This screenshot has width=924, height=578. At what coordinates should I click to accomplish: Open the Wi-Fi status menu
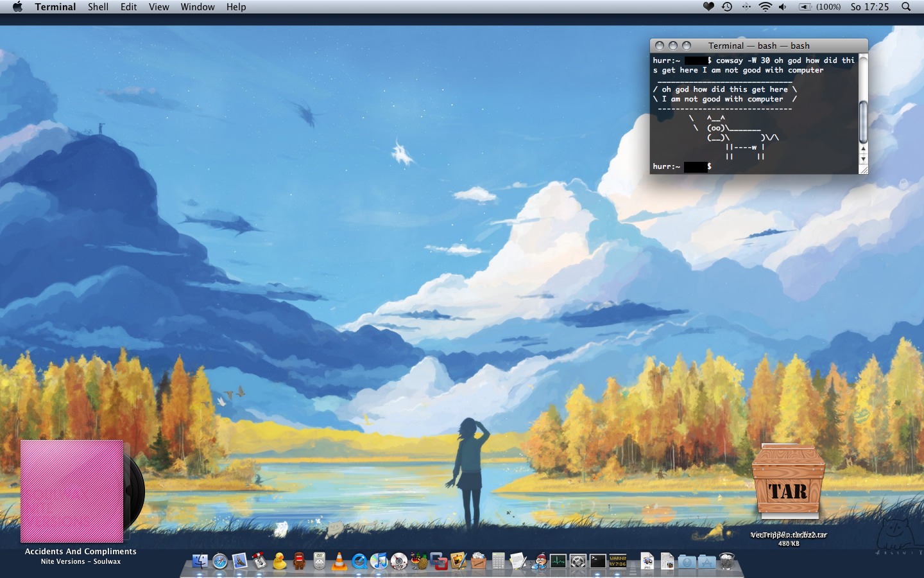(x=765, y=7)
